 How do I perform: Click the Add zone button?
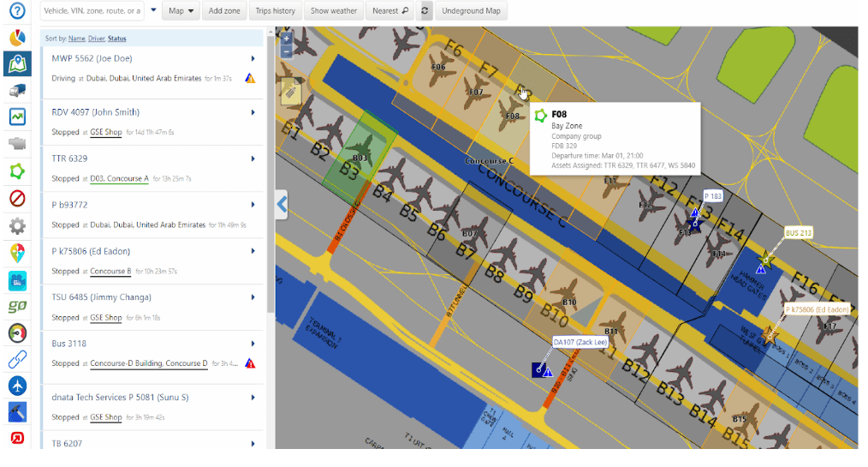[x=224, y=10]
